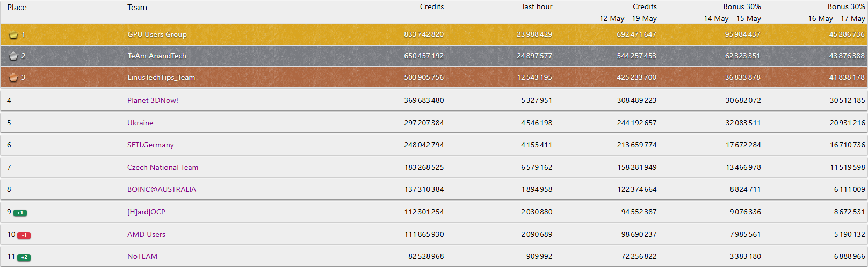The height and width of the screenshot is (267, 868).
Task: Click the green +2 badge beside place 11
Action: pos(24,257)
